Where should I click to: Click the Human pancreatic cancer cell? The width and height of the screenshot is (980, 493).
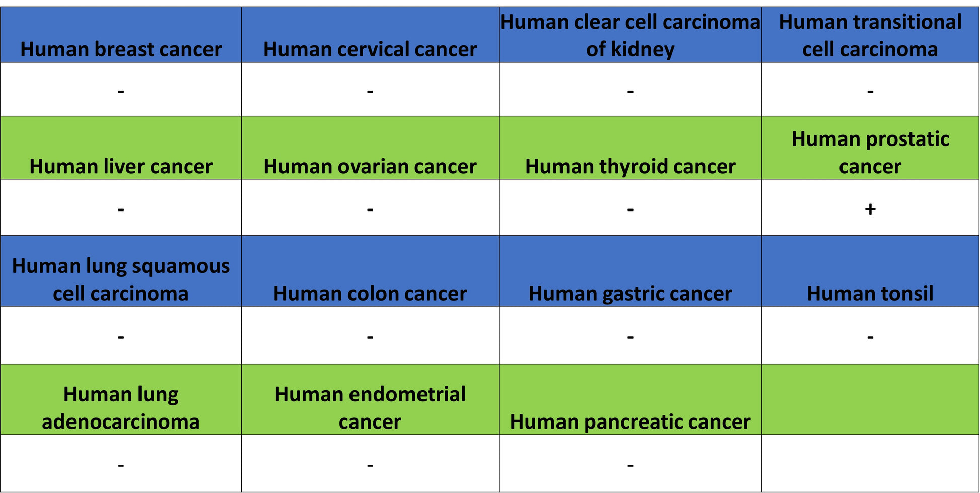(x=630, y=399)
